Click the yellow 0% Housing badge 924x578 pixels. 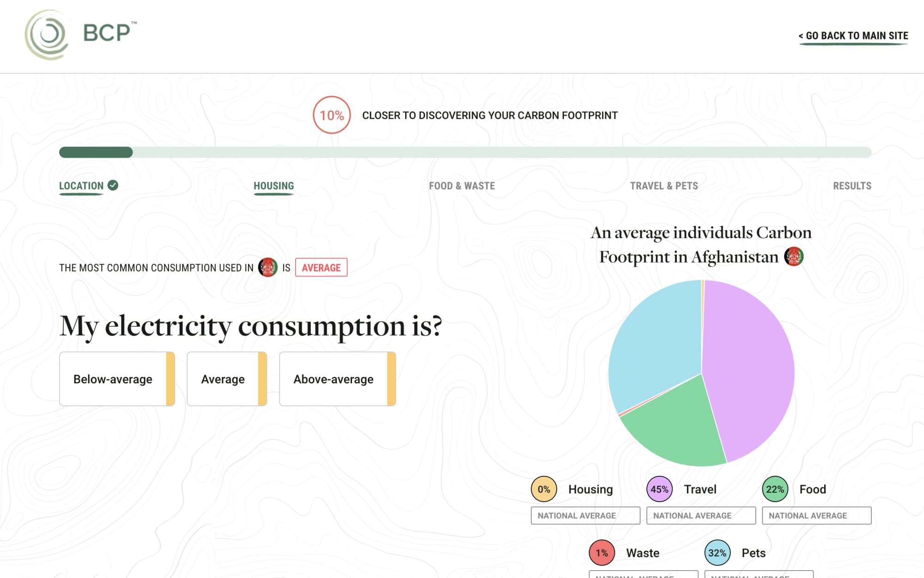[544, 489]
